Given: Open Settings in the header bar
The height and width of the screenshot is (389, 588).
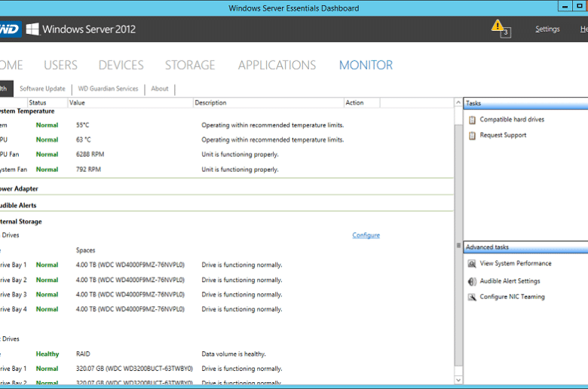Looking at the screenshot, I should [547, 29].
